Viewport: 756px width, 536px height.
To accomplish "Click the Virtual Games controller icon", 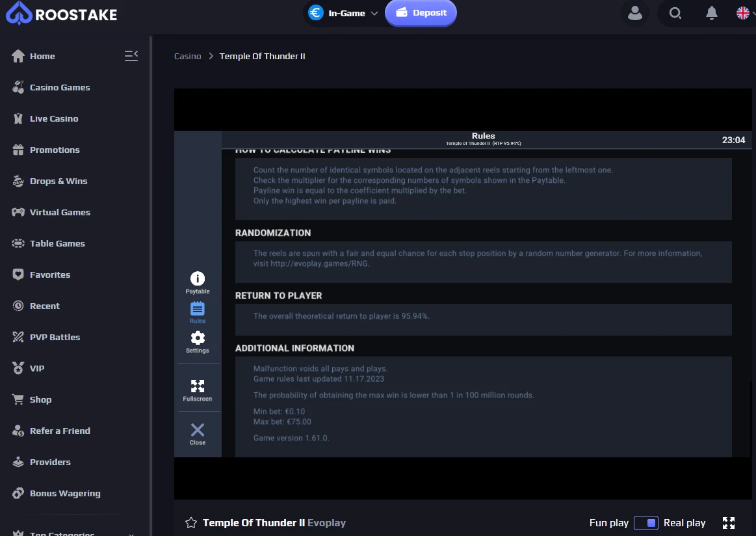I will [x=18, y=212].
